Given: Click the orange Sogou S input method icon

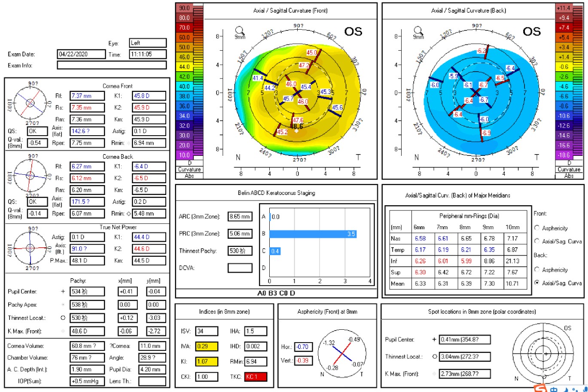Looking at the screenshot, I should [541, 388].
